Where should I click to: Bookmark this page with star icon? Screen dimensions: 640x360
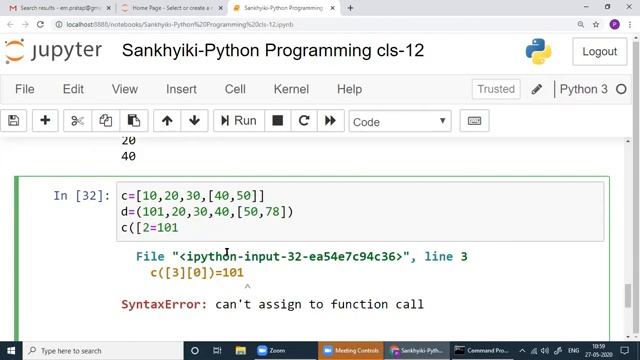coord(596,24)
